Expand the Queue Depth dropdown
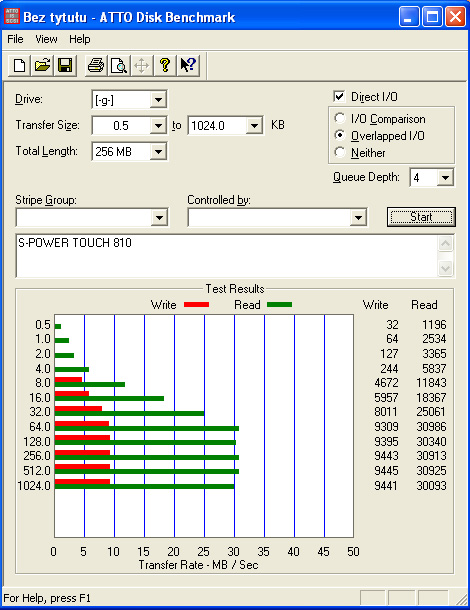 click(445, 178)
